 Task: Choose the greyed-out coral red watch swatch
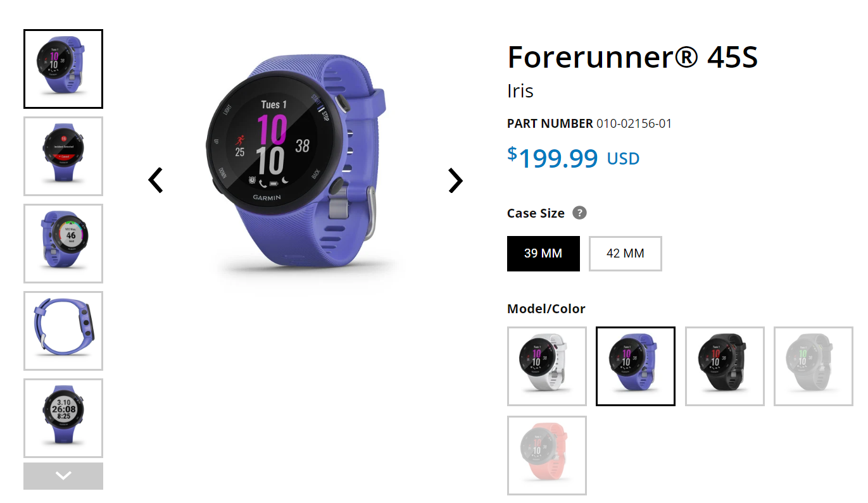pyautogui.click(x=547, y=456)
